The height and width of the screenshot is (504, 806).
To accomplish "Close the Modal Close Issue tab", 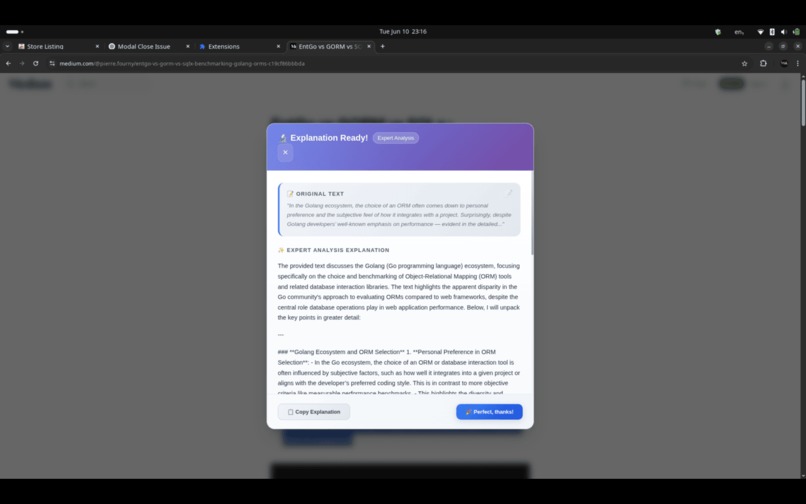I will tap(188, 46).
